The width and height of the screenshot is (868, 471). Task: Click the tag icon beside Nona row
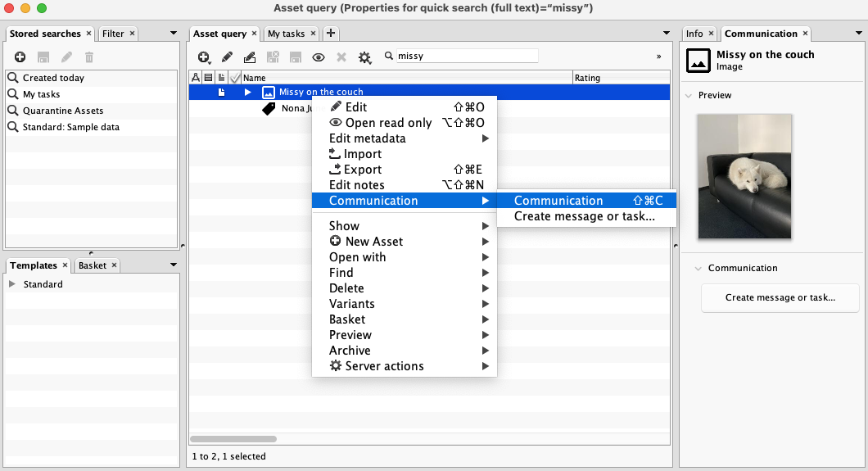(269, 108)
